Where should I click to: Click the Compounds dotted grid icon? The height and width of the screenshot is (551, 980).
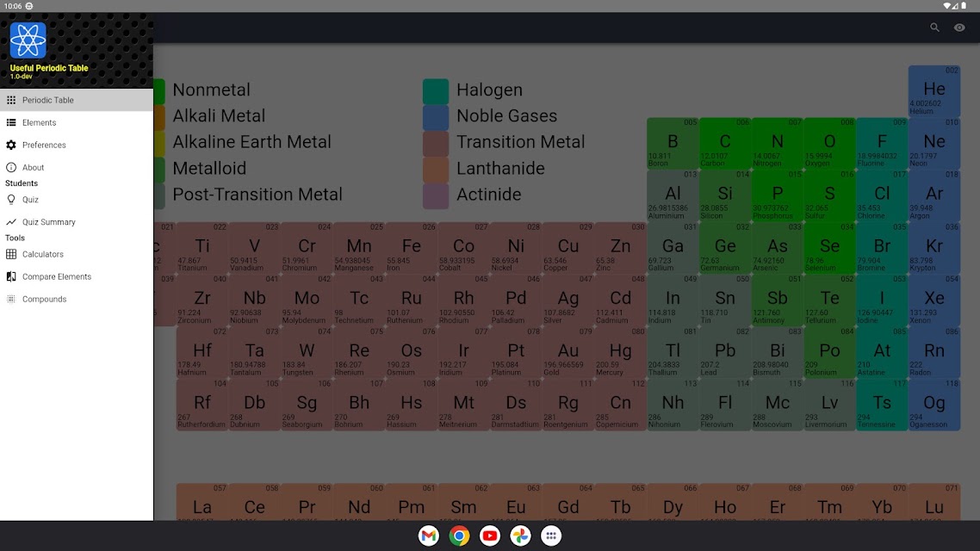(11, 300)
